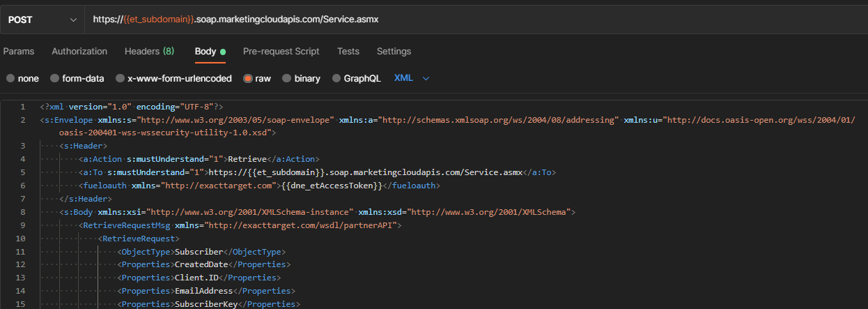This screenshot has width=868, height=309.
Task: Go to the Headers (8) tab
Action: [x=149, y=51]
